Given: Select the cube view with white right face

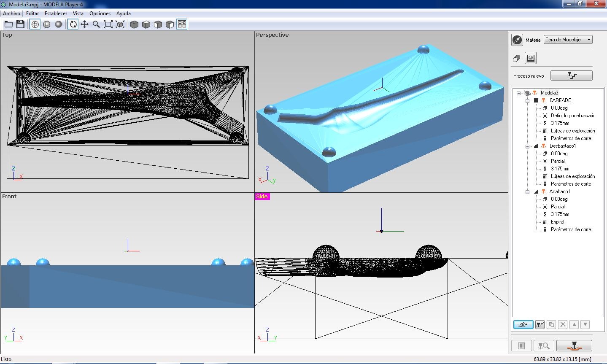Looking at the screenshot, I should click(170, 24).
